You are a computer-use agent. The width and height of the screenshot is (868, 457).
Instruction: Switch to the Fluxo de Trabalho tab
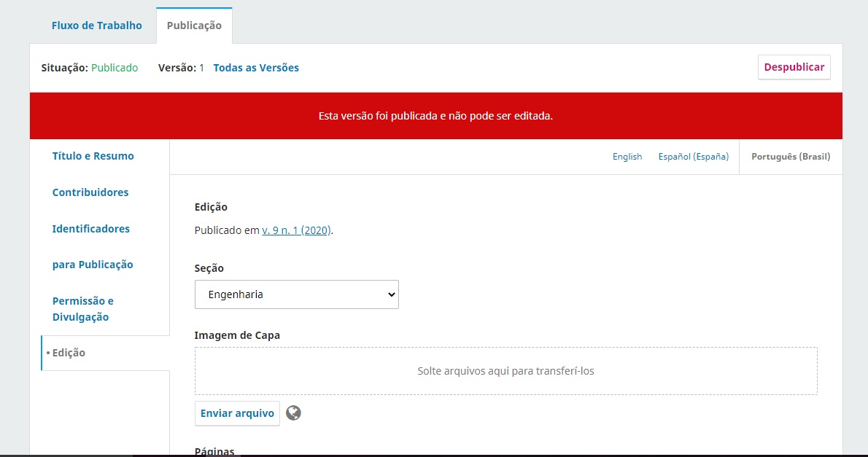[96, 26]
